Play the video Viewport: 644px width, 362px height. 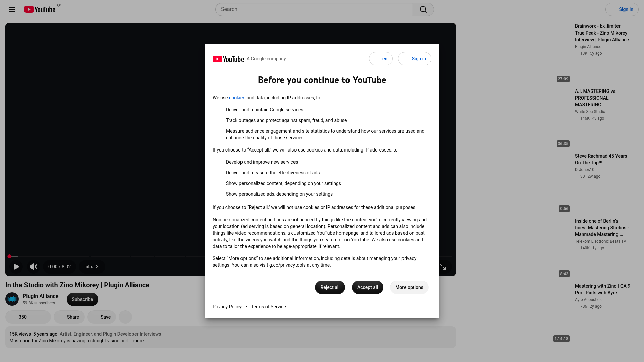click(16, 267)
